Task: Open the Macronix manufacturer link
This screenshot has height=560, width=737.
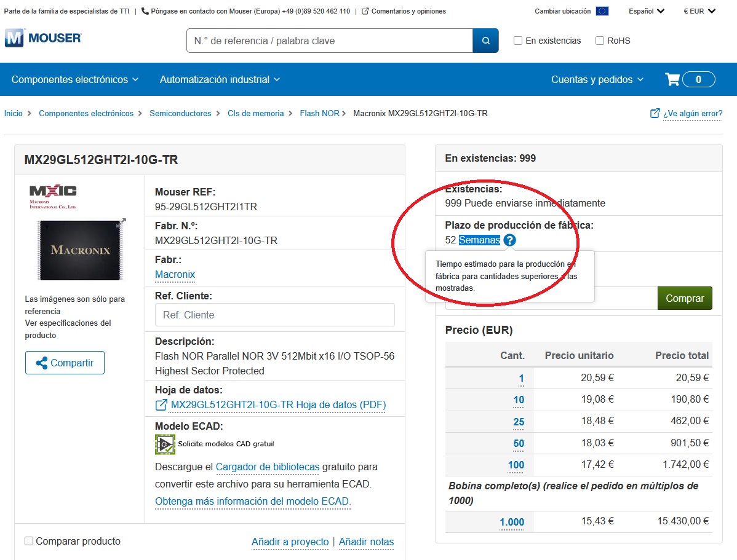Action: point(175,274)
